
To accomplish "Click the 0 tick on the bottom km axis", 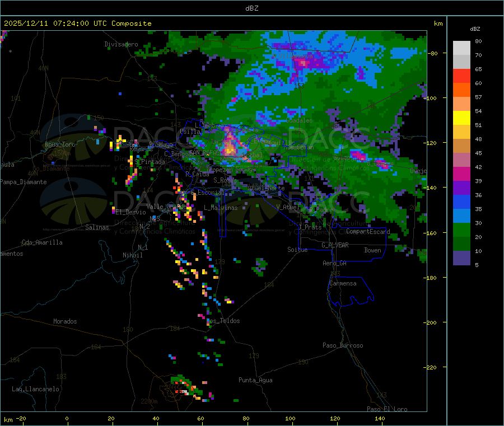I will [x=67, y=418].
